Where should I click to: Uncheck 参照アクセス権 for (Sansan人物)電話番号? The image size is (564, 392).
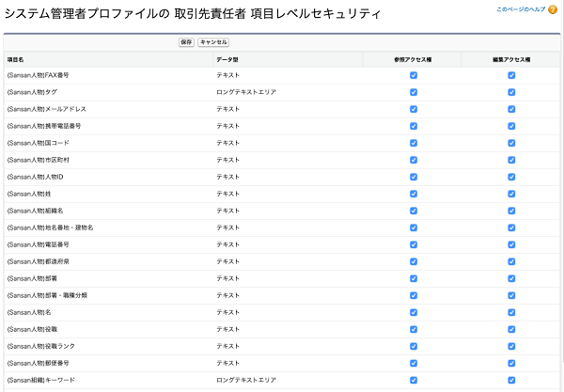click(414, 244)
